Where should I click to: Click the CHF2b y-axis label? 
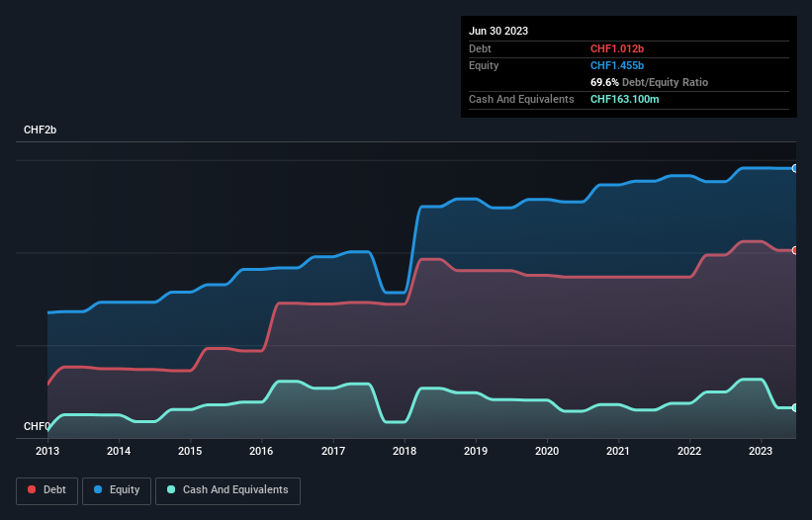41,130
